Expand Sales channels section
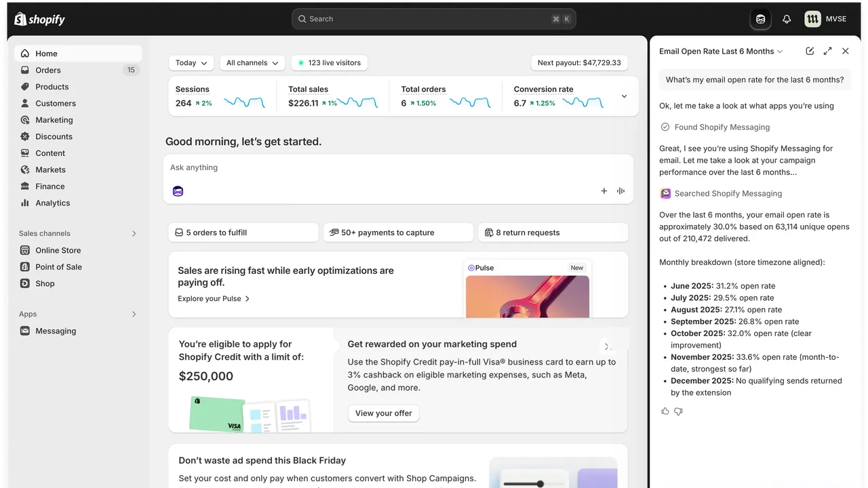The width and height of the screenshot is (868, 488). coord(134,233)
